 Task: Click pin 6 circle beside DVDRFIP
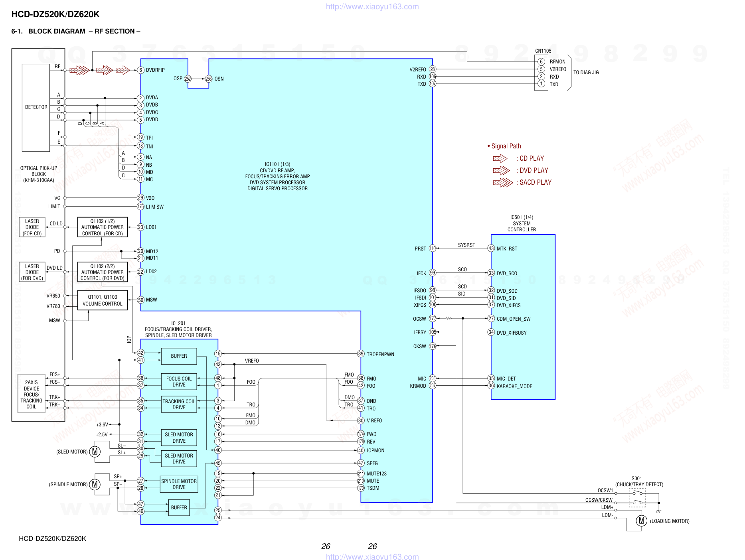[x=140, y=70]
